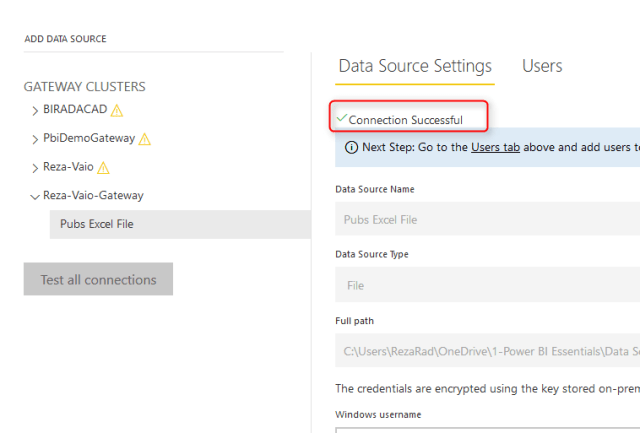Follow the Users tab link in notice

(x=495, y=147)
